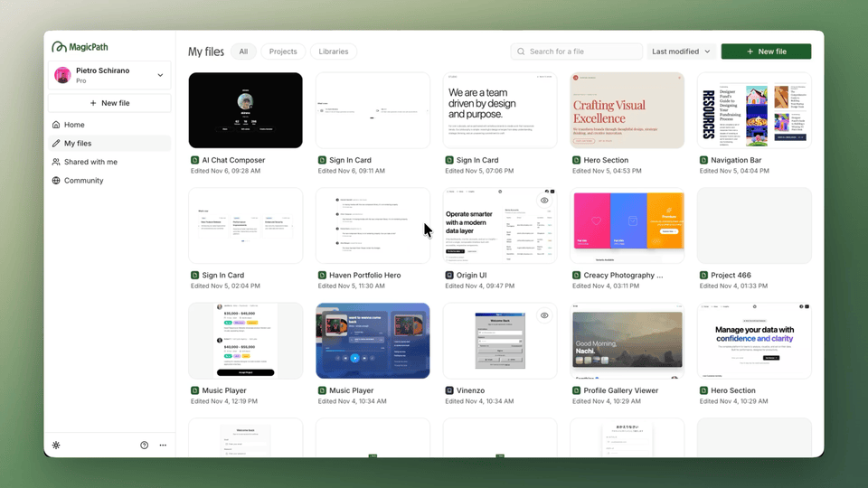Open the help question mark icon
Image resolution: width=868 pixels, height=488 pixels.
[144, 446]
